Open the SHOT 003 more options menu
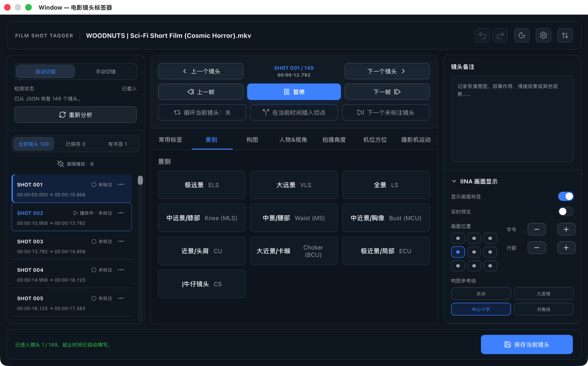 click(121, 241)
